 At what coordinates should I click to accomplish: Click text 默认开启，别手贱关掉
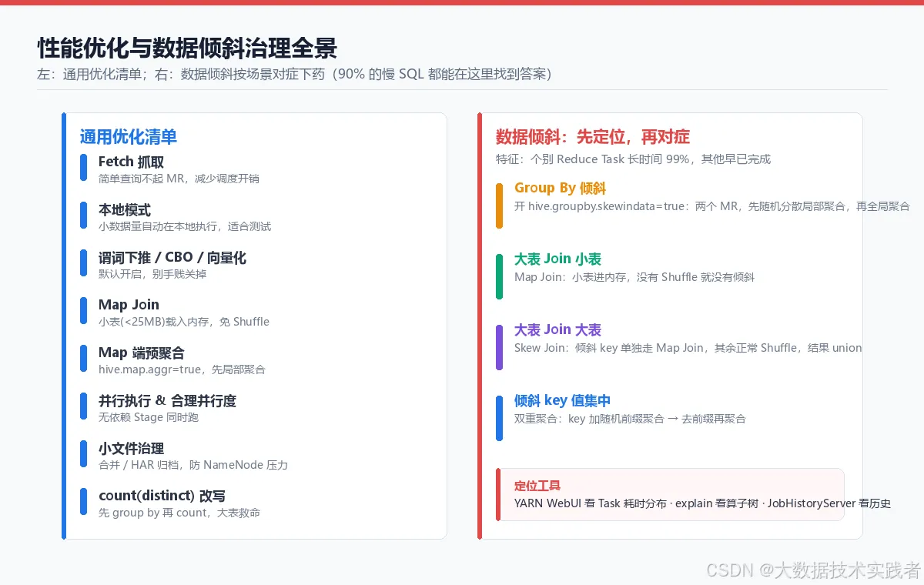(152, 274)
